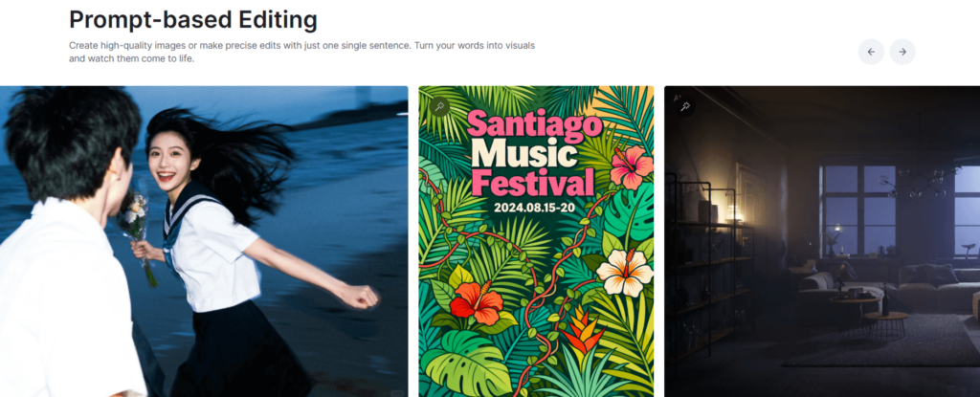The image size is (980, 397).
Task: Click the description paragraph under the heading
Action: pos(301,53)
